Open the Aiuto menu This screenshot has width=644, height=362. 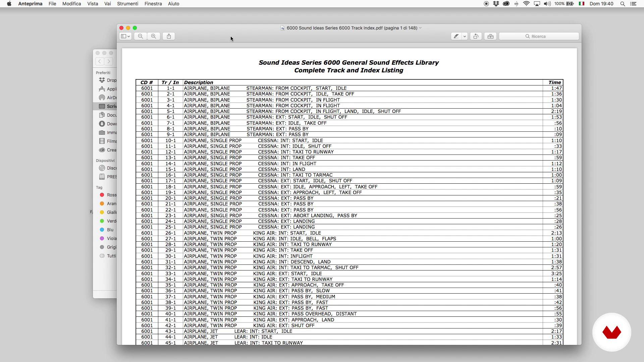click(x=174, y=4)
